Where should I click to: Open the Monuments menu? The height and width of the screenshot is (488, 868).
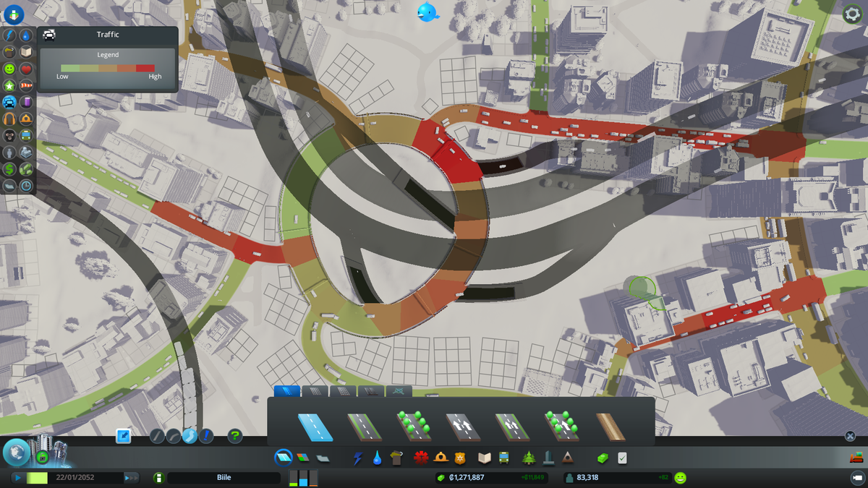coord(567,458)
